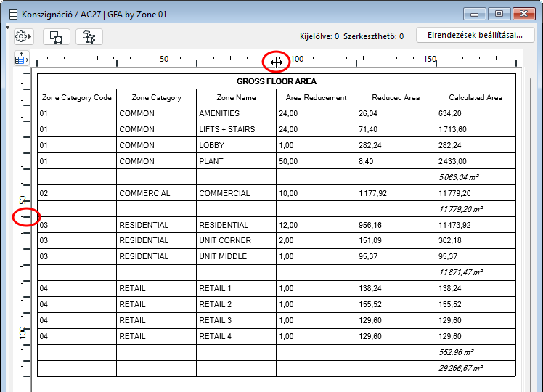543x392 pixels.
Task: Click the vertical scrollbar at right edge
Action: (530, 235)
